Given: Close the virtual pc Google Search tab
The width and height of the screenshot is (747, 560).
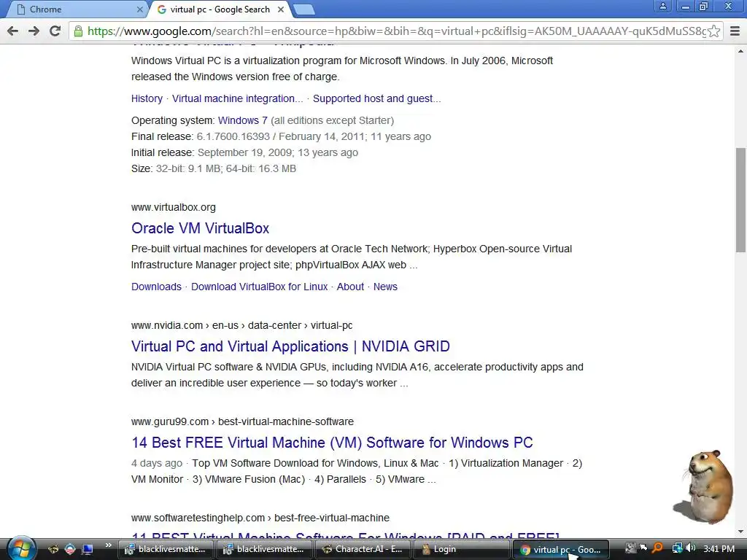Looking at the screenshot, I should pos(281,9).
